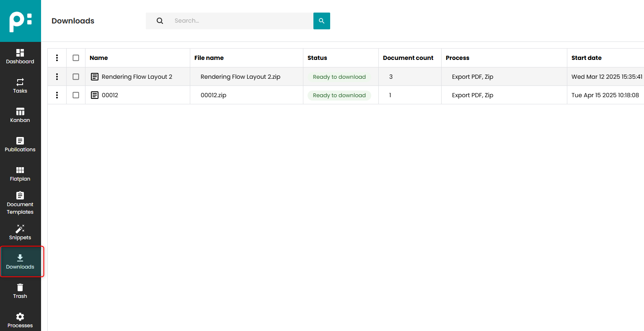This screenshot has width=644, height=331.
Task: Click the teal p: logo
Action: pos(20,21)
